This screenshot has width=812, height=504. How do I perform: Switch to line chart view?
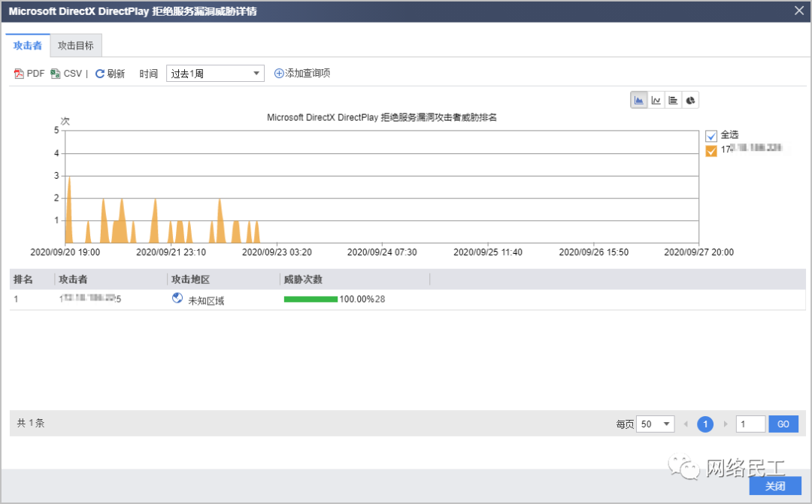tap(656, 100)
